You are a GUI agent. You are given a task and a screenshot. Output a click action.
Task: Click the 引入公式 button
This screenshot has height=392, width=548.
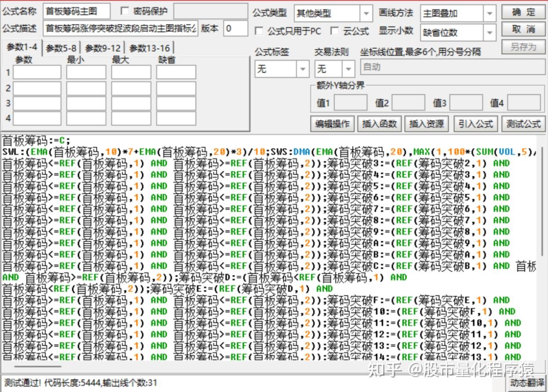click(475, 124)
